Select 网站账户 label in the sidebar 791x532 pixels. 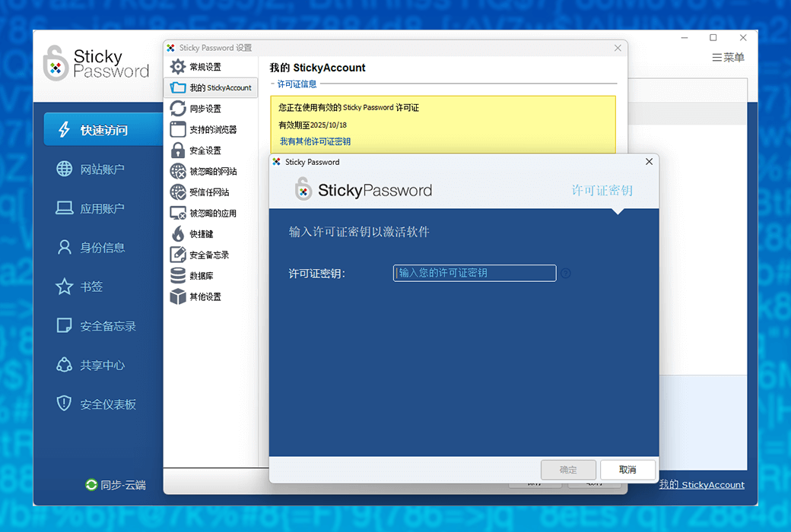click(103, 169)
